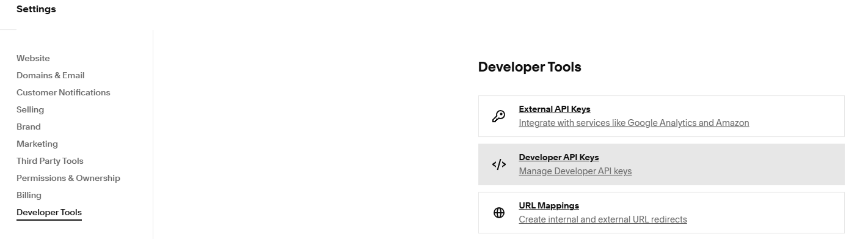
Task: Open the Website settings section
Action: tap(33, 58)
